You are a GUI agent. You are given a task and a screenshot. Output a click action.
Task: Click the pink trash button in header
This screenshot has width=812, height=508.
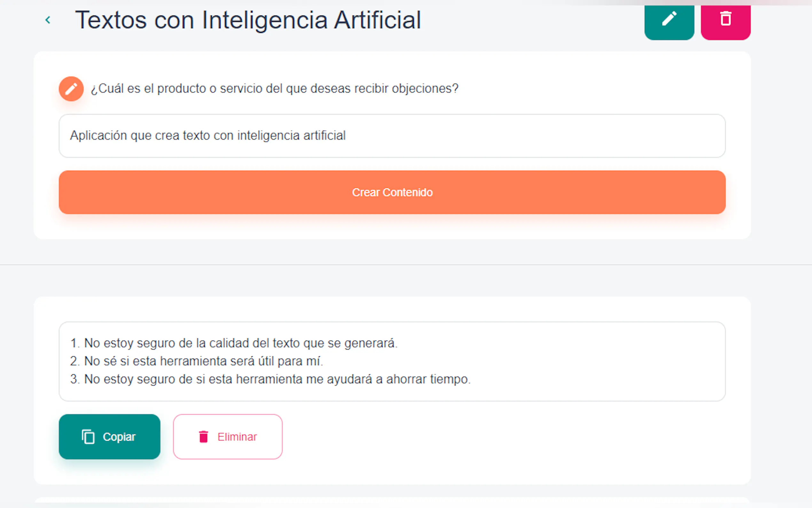pyautogui.click(x=725, y=20)
